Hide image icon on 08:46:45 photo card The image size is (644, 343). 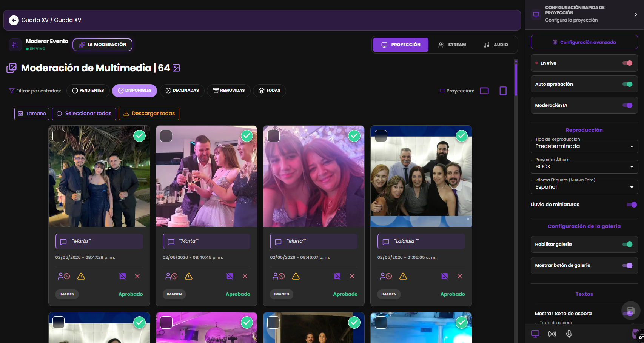pos(230,276)
